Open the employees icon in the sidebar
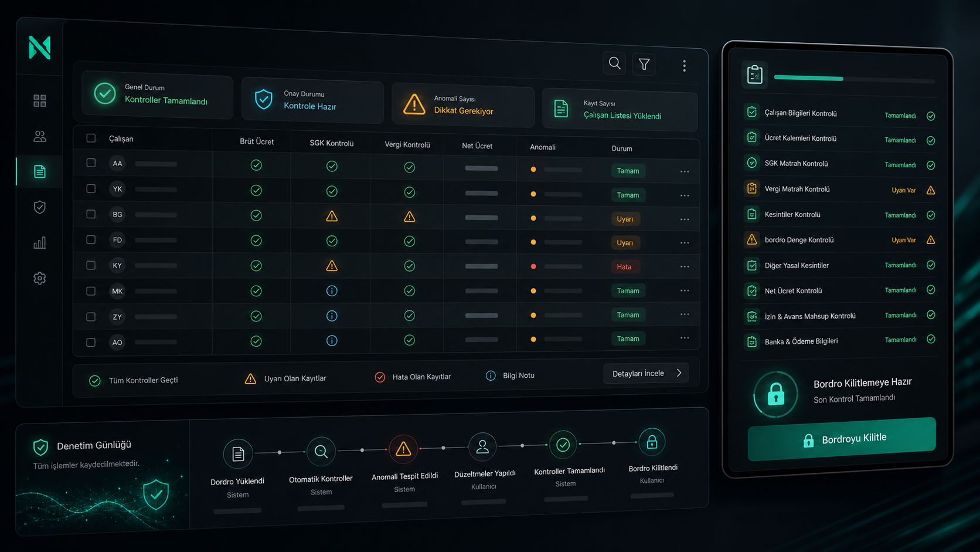This screenshot has width=980, height=552. (40, 136)
